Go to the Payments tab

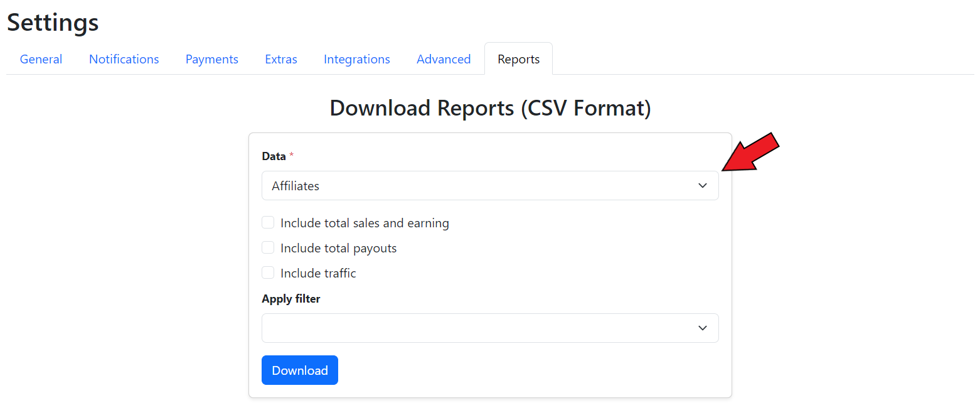tap(211, 59)
